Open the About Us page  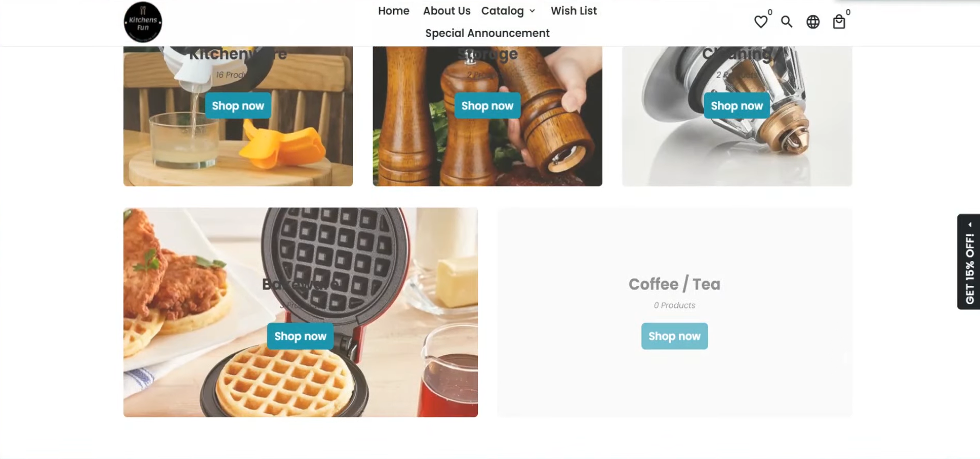tap(447, 11)
